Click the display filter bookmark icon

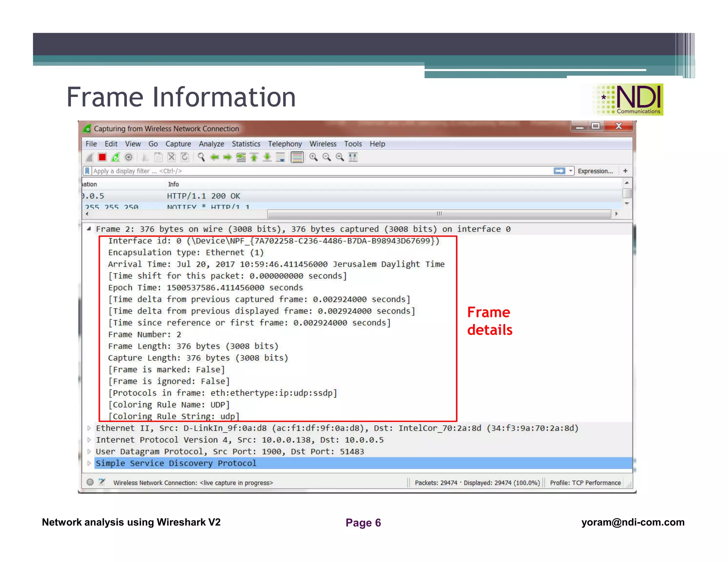87,171
